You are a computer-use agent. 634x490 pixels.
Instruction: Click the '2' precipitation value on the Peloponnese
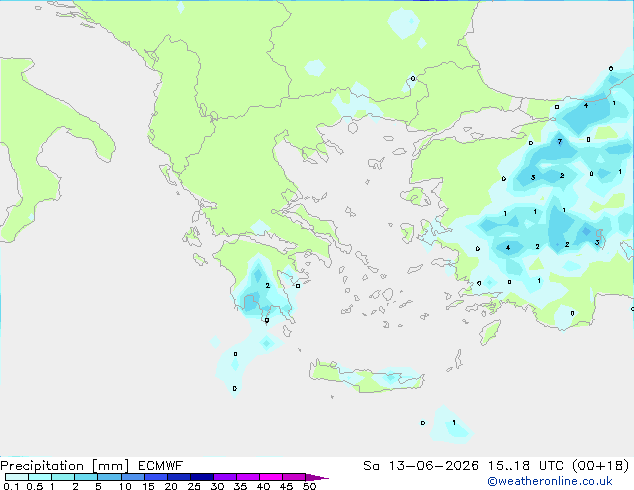[268, 285]
